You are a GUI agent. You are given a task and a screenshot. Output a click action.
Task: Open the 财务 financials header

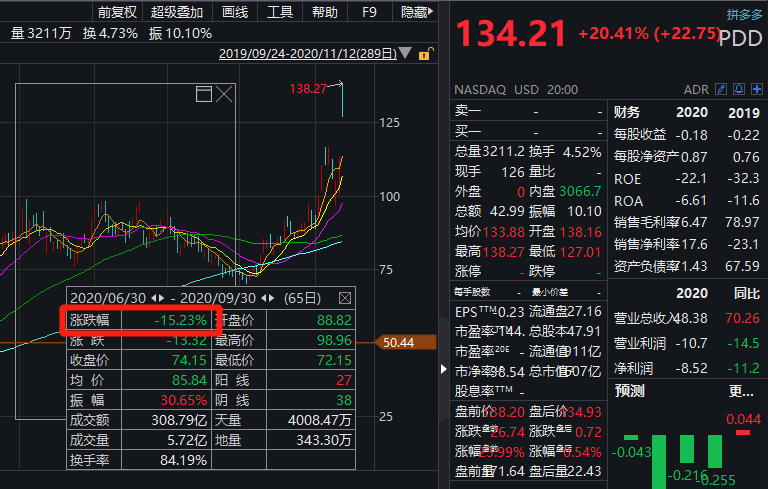pyautogui.click(x=627, y=112)
